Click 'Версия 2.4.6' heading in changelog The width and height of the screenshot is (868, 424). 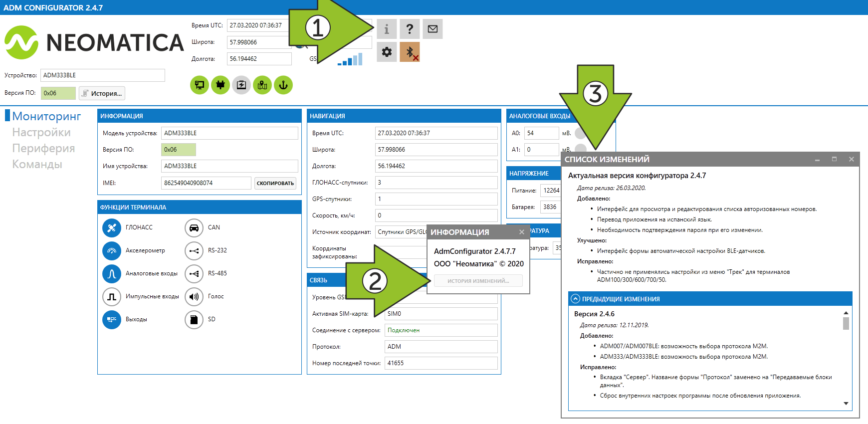pyautogui.click(x=594, y=314)
